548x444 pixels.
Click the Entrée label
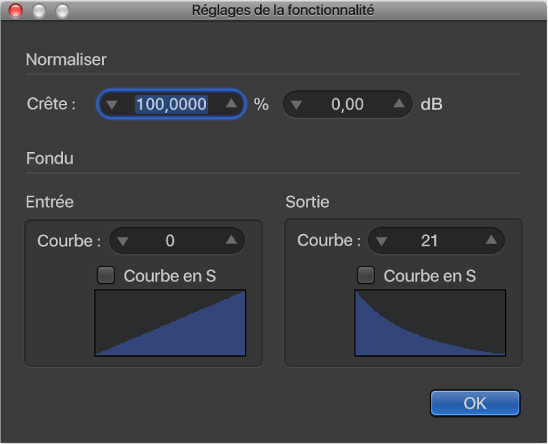coord(50,202)
